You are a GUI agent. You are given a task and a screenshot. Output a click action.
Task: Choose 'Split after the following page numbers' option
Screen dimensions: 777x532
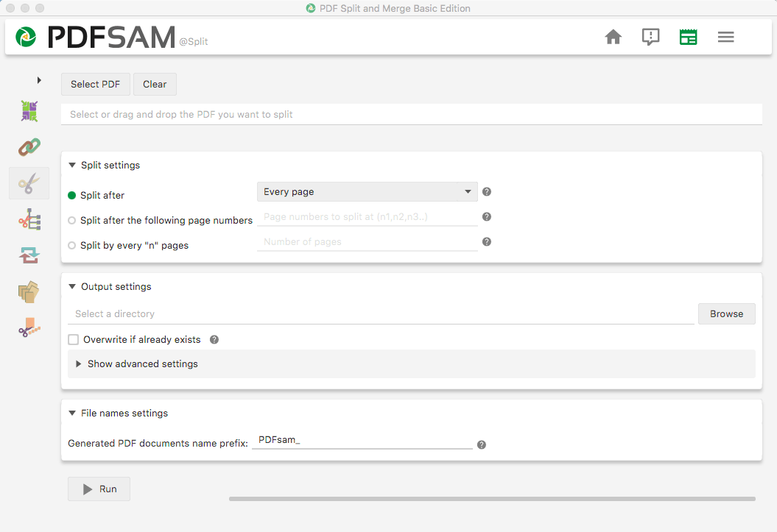[x=72, y=221]
